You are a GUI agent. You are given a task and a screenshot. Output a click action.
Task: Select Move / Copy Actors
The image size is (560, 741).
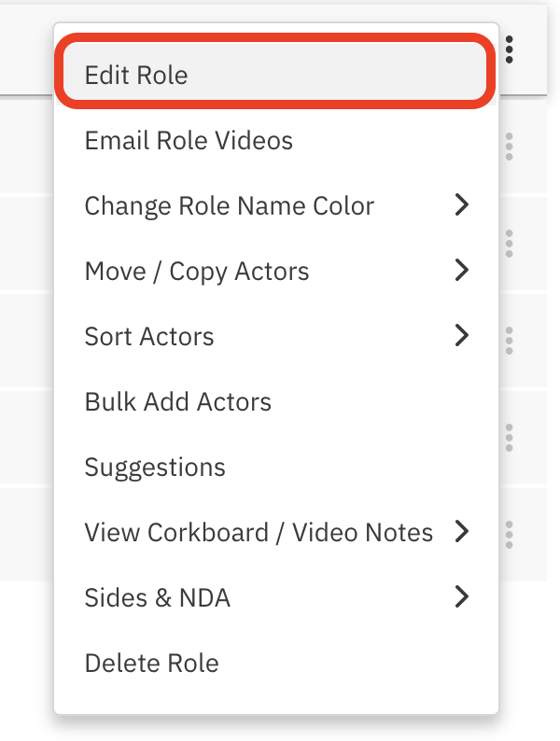[x=196, y=272]
